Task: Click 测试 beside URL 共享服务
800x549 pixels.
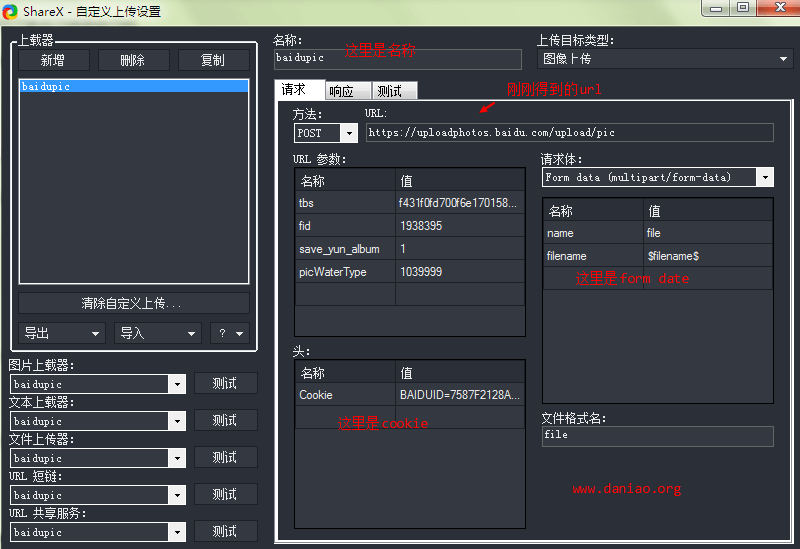Action: coord(225,531)
